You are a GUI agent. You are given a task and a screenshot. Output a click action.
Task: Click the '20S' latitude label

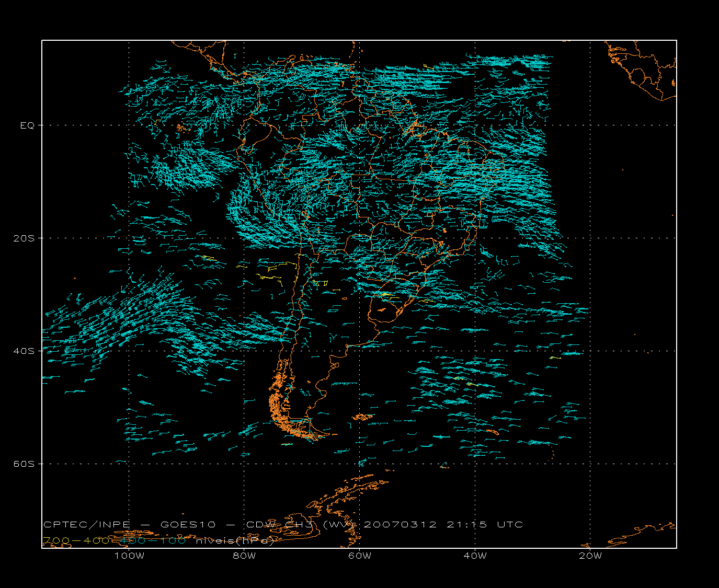pos(24,238)
